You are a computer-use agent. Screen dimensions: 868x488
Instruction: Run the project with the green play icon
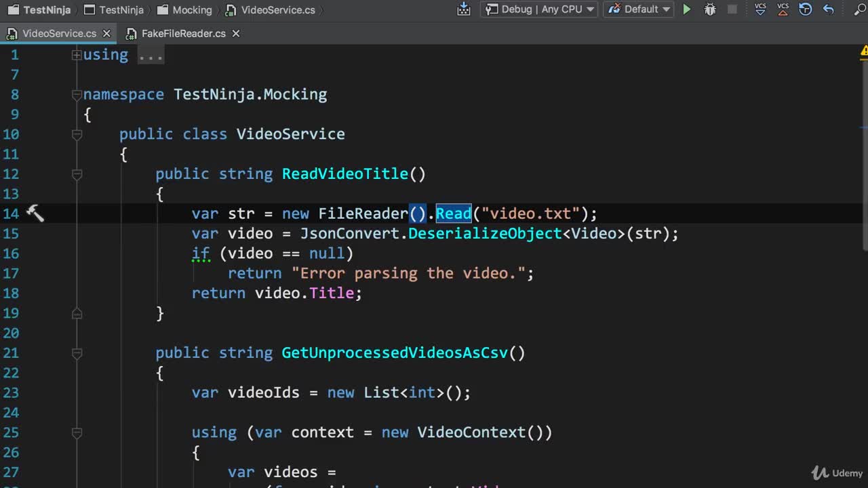coord(687,9)
